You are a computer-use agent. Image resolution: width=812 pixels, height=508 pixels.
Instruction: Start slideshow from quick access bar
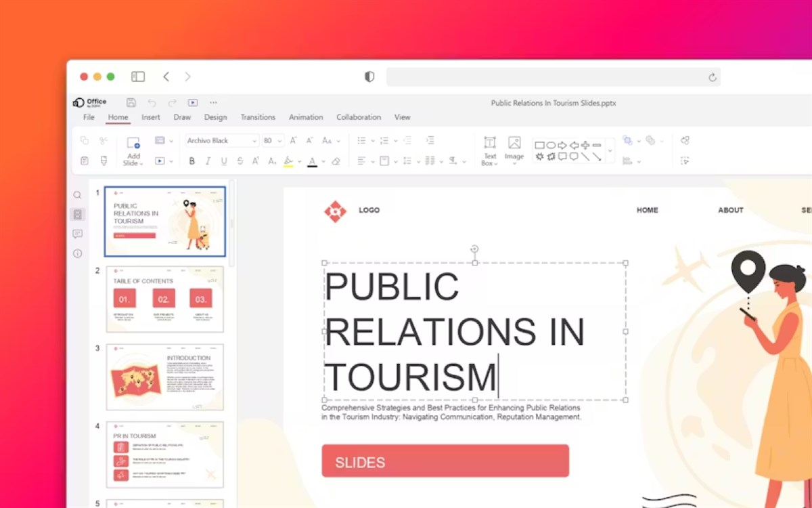coord(193,102)
